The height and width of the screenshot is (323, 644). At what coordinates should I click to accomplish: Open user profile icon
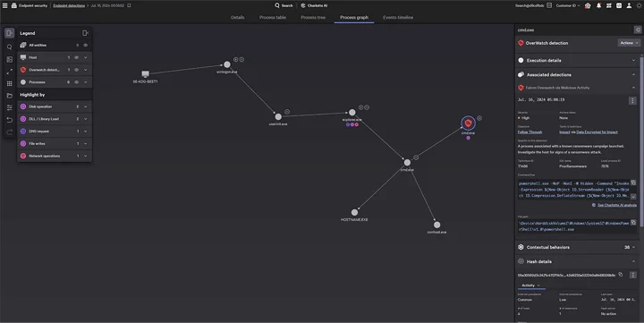point(629,5)
